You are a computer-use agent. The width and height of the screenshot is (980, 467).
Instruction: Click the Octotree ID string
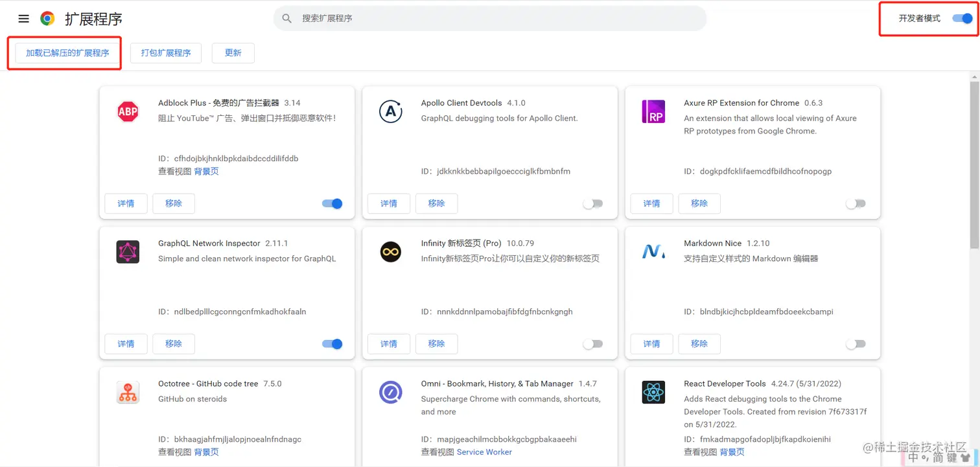238,440
